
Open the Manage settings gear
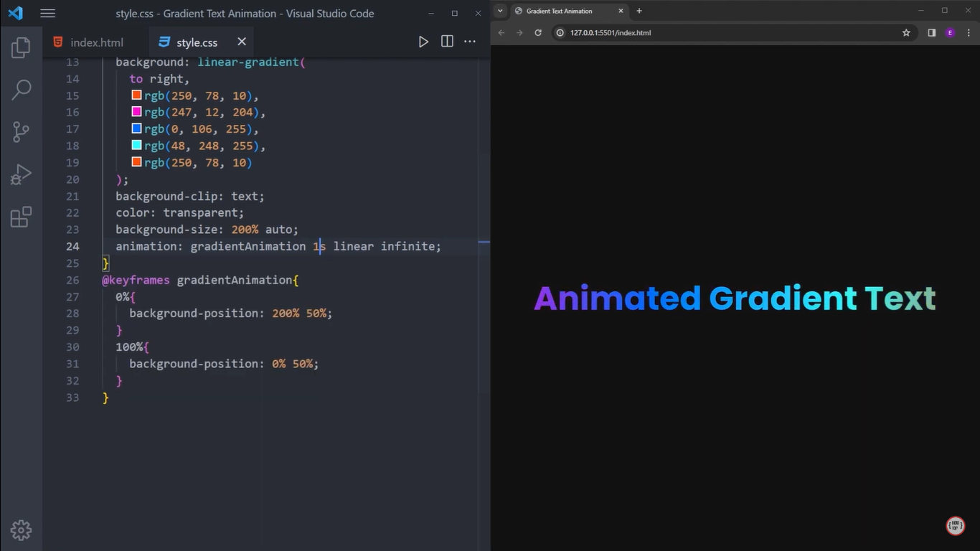pyautogui.click(x=21, y=529)
